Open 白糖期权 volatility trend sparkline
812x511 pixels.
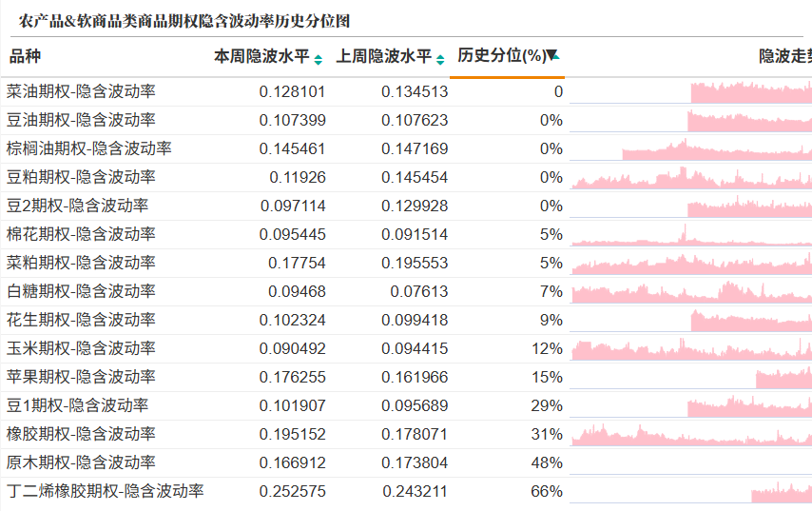point(691,291)
